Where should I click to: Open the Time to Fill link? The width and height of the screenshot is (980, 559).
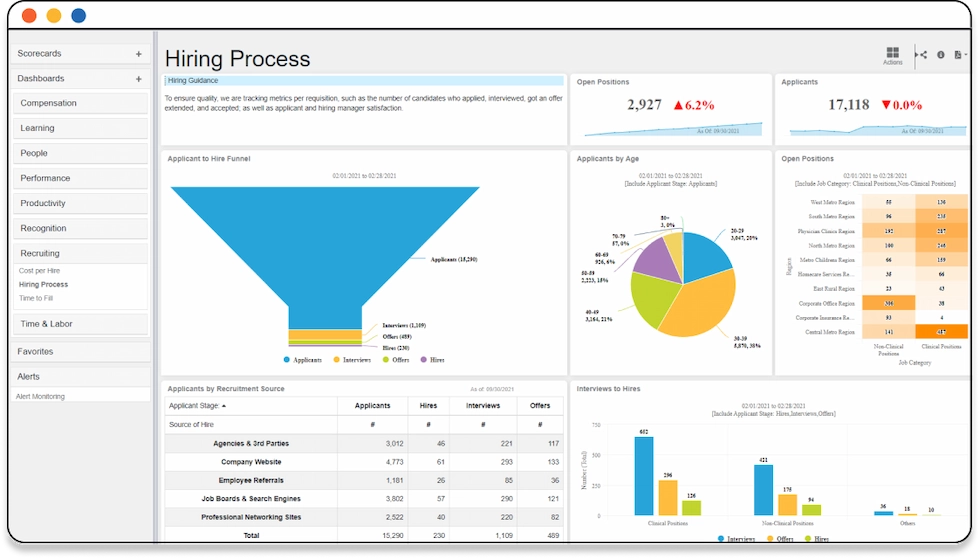point(37,298)
